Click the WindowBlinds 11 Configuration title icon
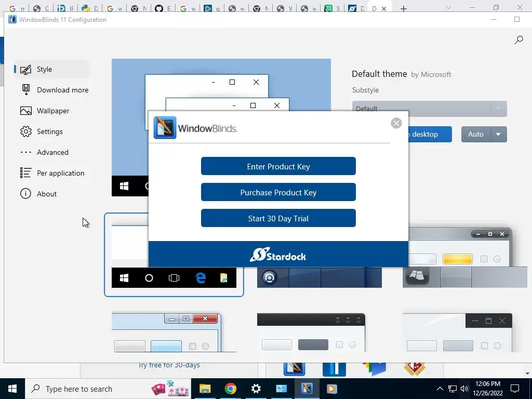The image size is (532, 399). [x=12, y=20]
